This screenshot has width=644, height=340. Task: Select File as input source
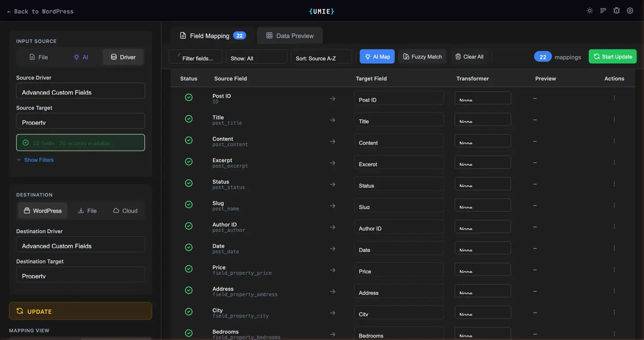point(38,57)
